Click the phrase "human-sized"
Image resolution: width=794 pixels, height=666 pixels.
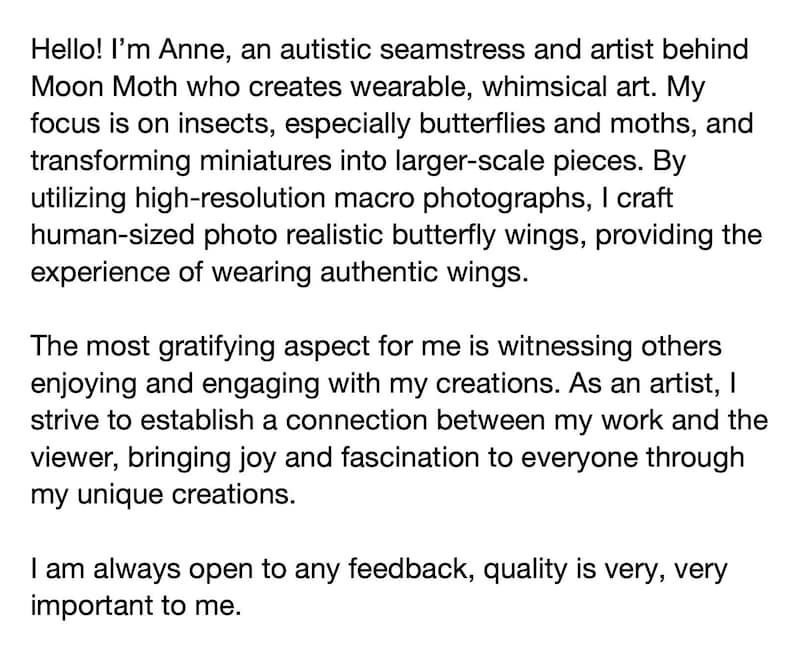point(113,235)
